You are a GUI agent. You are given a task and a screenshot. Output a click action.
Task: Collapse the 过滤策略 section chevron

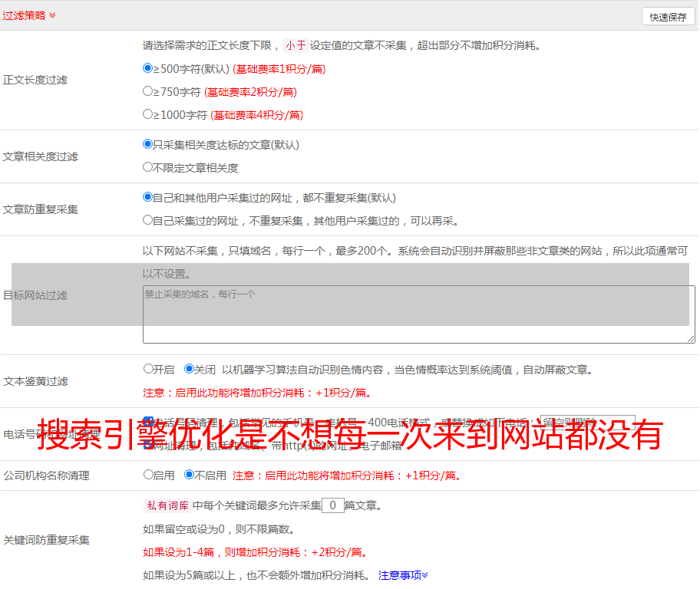point(52,15)
